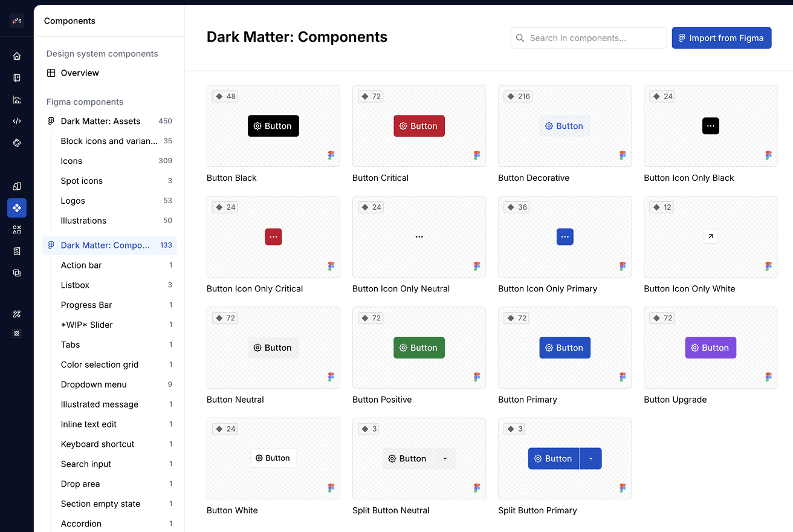Open the documentation book icon in sidebar
This screenshot has width=793, height=532.
coord(17,78)
